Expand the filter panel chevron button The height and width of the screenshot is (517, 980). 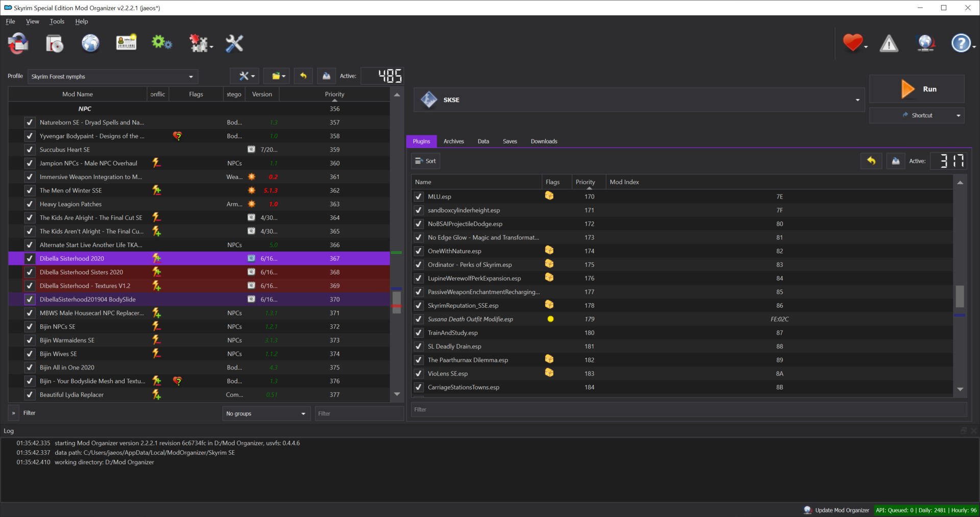point(14,413)
